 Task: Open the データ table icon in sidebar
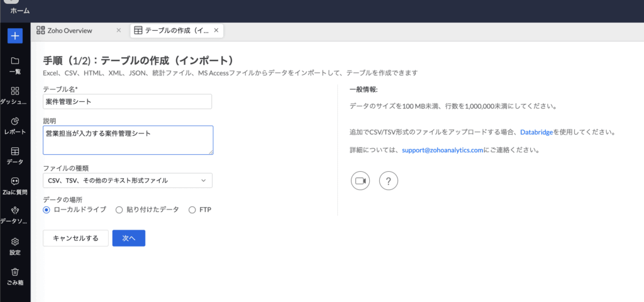[15, 152]
